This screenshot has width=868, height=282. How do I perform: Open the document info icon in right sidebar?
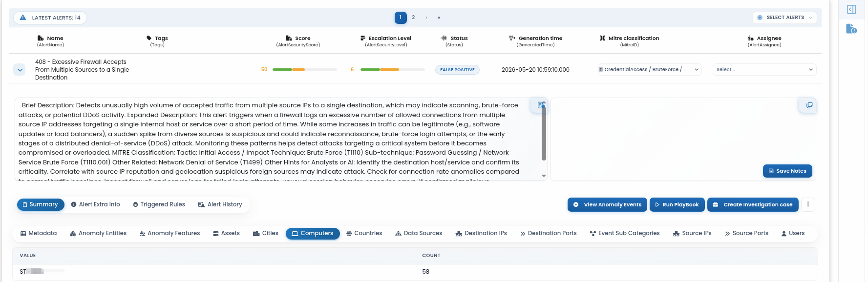(851, 29)
